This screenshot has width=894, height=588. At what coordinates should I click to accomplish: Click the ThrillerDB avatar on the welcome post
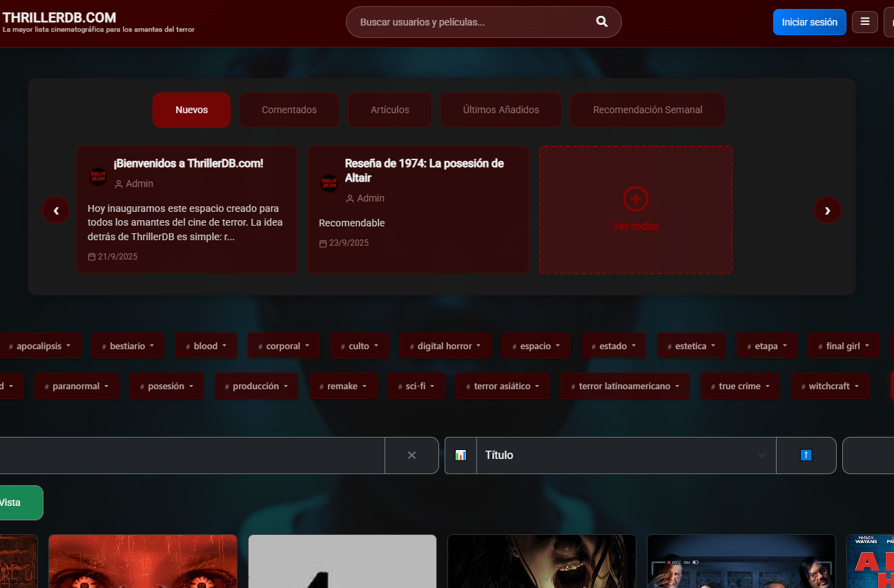click(98, 177)
